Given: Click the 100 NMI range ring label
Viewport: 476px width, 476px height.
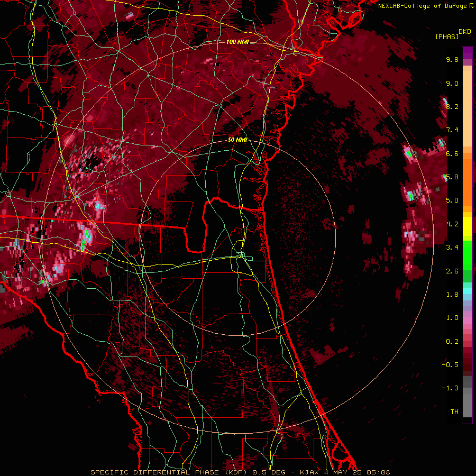Looking at the screenshot, I should click(237, 42).
